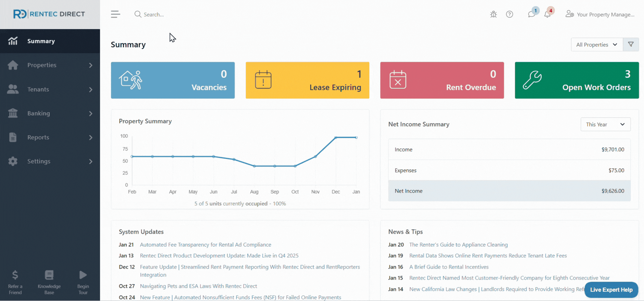This screenshot has height=301, width=644.
Task: Click the Vacancies house-runner icon
Action: pyautogui.click(x=131, y=80)
